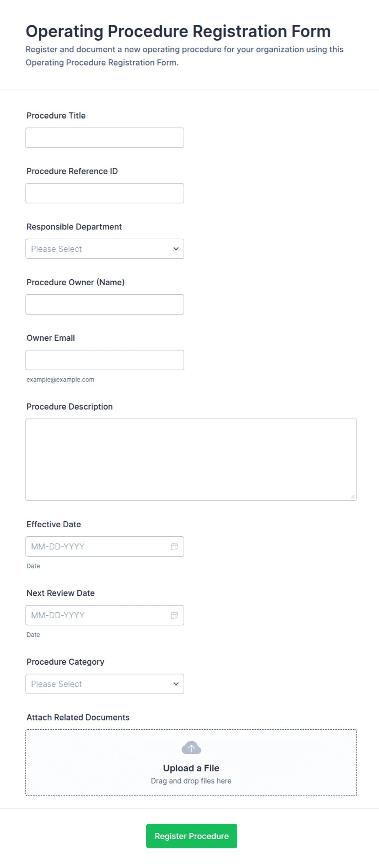Open the Effective Date calendar icon
Viewport: 379px width, 868px height.
pyautogui.click(x=174, y=546)
